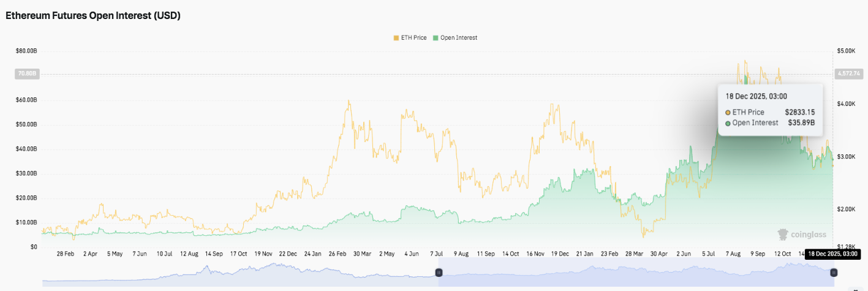Click the black 18 Dec 2025 date label

[x=832, y=254]
